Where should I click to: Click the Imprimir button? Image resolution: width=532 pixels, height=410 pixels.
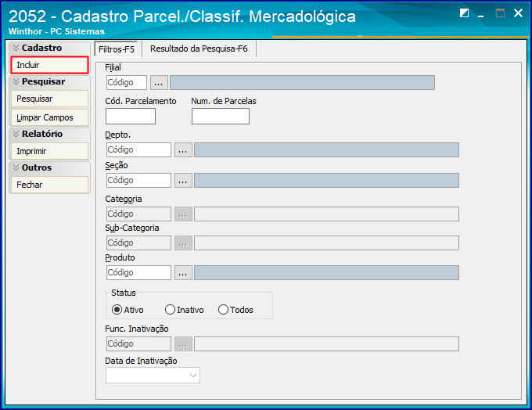tap(49, 151)
